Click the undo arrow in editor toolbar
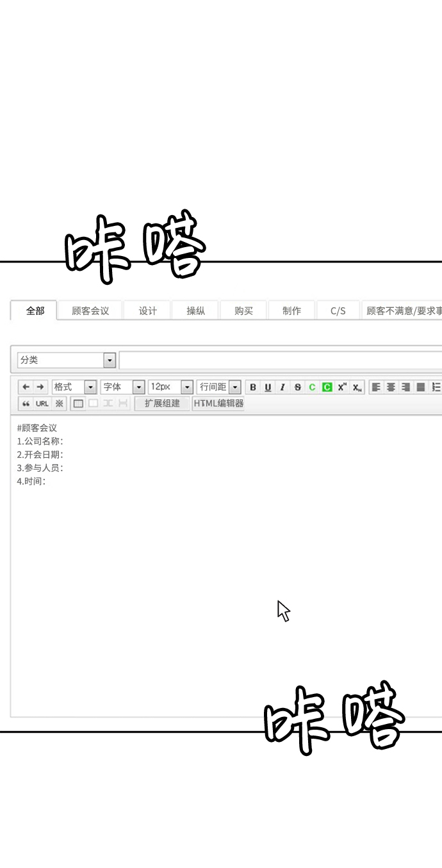The image size is (442, 868). point(26,387)
